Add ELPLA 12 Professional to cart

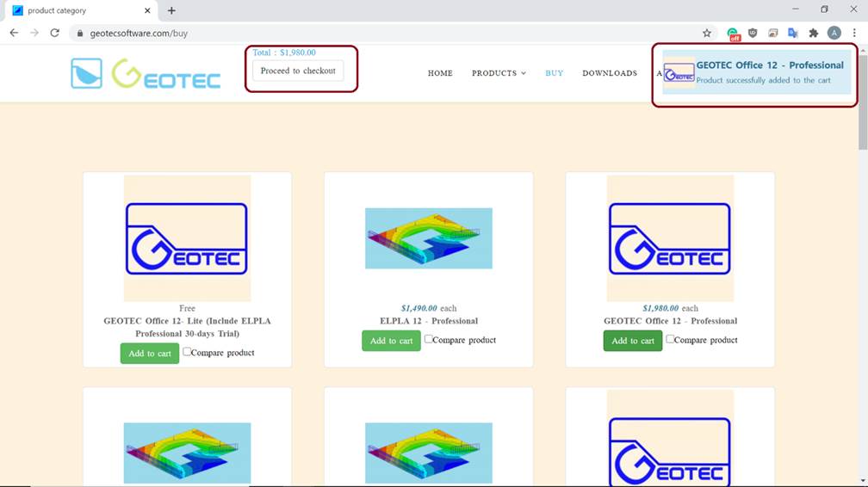(x=391, y=341)
